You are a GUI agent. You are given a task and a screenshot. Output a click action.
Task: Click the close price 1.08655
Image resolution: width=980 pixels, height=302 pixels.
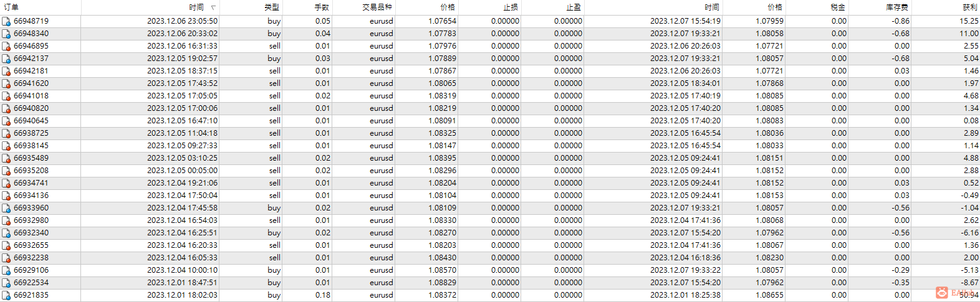(x=769, y=295)
